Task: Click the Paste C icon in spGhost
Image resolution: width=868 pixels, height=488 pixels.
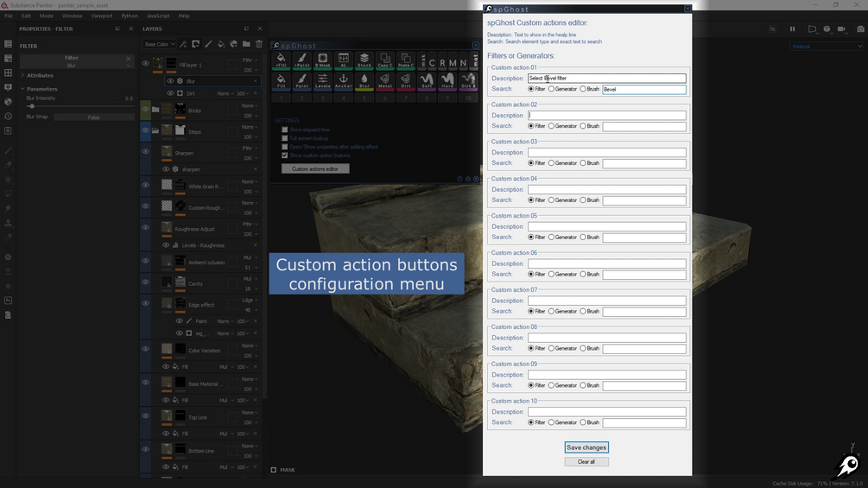Action: point(406,60)
